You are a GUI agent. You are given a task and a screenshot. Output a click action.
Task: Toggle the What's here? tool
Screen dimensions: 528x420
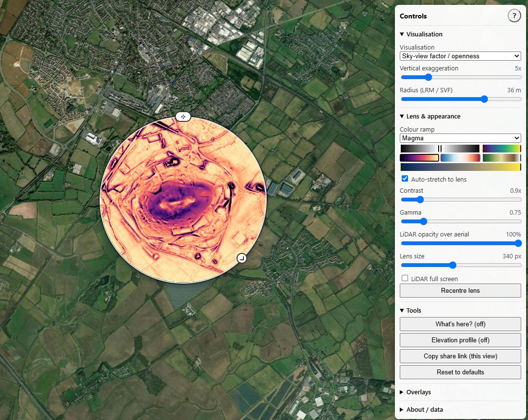[460, 324]
